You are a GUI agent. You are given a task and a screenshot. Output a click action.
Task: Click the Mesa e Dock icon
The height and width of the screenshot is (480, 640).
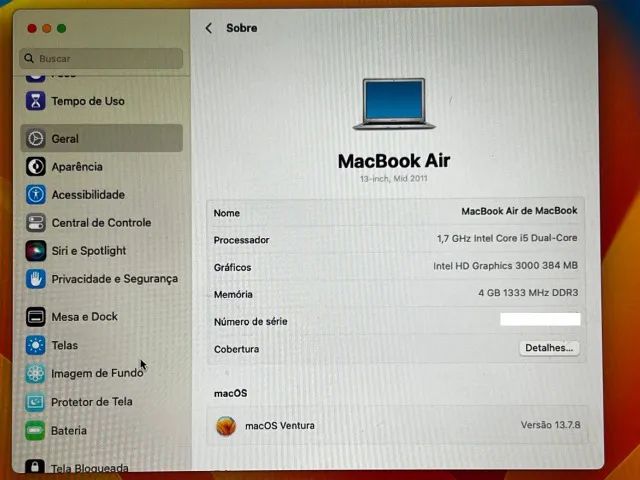(36, 317)
